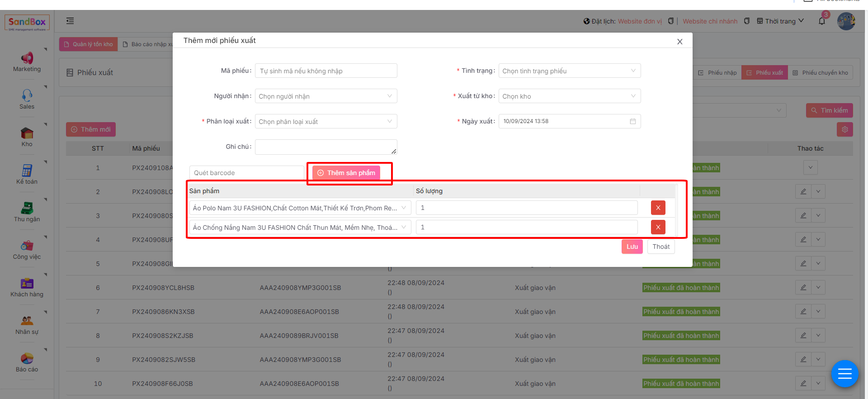Image resolution: width=868 pixels, height=399 pixels.
Task: Remove the Áo Polo Nam product row
Action: 658,208
